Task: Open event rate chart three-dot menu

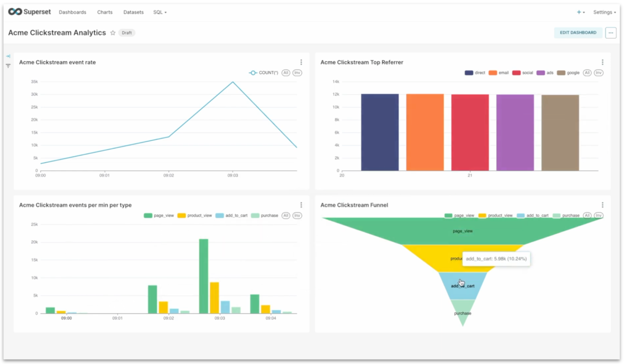Action: [x=301, y=62]
